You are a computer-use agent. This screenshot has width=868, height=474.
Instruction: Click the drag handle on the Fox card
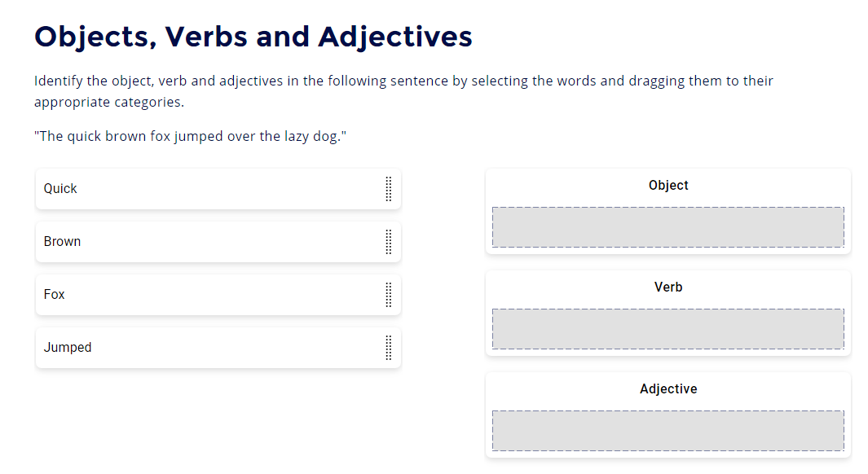pos(388,295)
